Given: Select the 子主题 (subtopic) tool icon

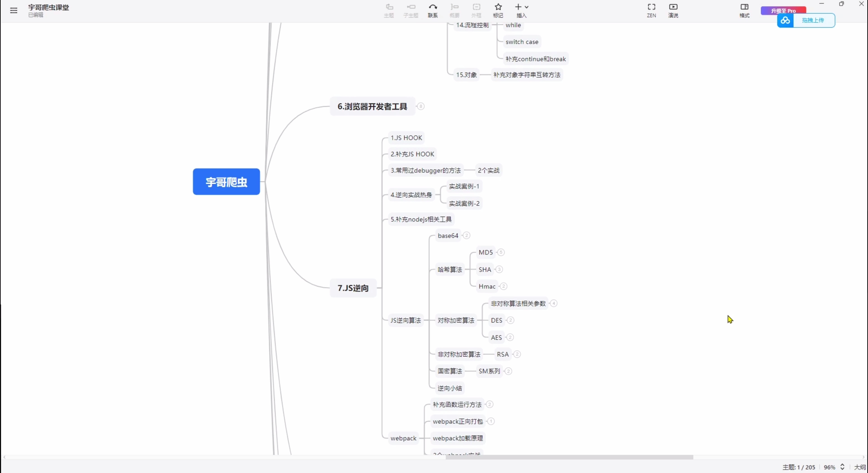Looking at the screenshot, I should click(410, 10).
